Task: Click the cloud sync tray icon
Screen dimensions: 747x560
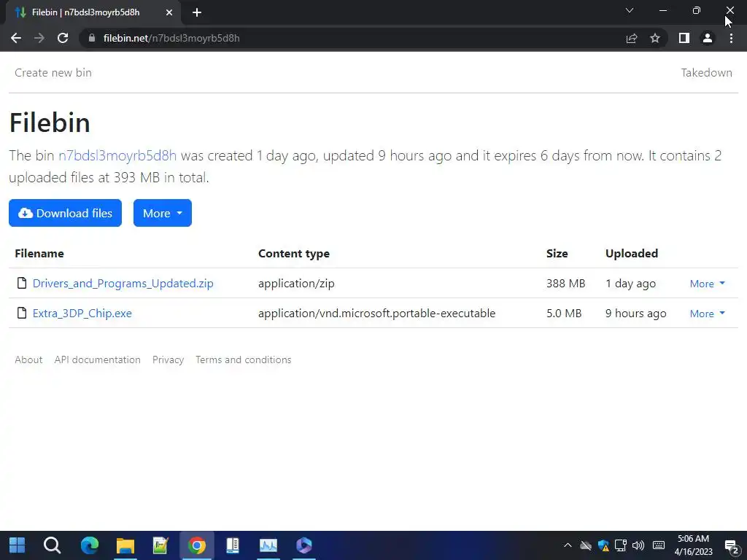Action: (x=586, y=545)
